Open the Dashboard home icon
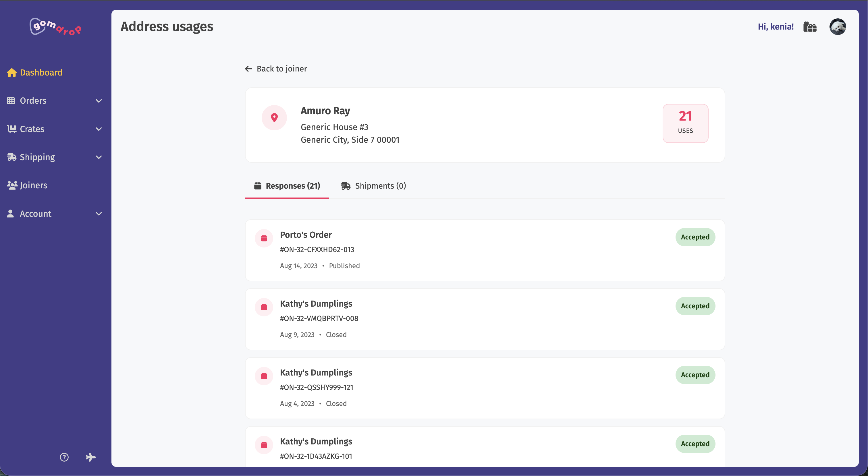 (11, 72)
